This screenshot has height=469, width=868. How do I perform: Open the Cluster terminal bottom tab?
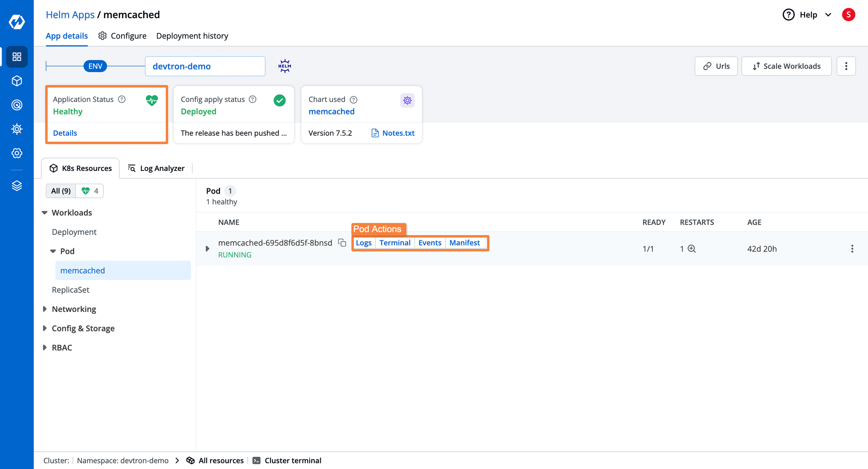tap(287, 461)
